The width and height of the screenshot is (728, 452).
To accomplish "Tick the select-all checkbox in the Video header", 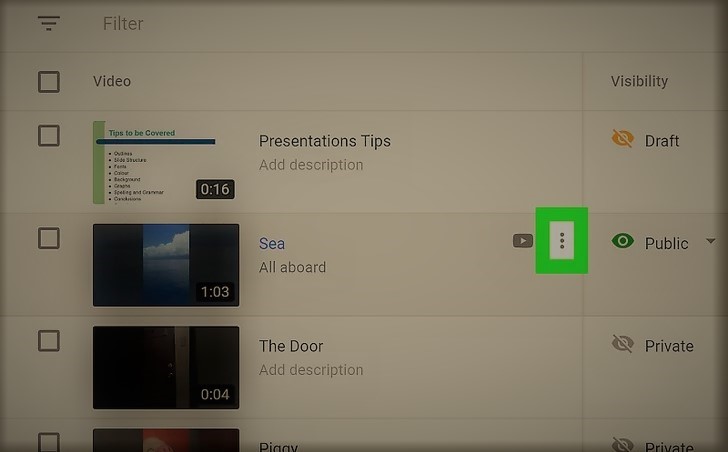I will pos(49,82).
